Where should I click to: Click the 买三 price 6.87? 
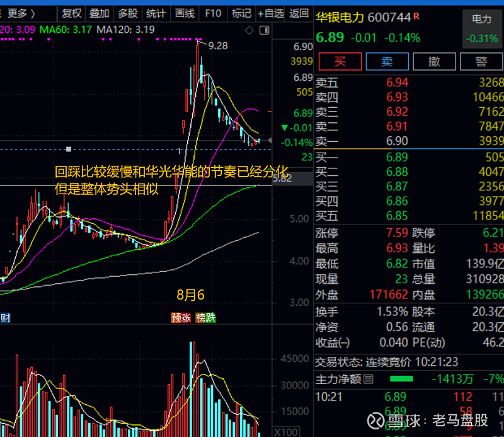[x=397, y=186]
